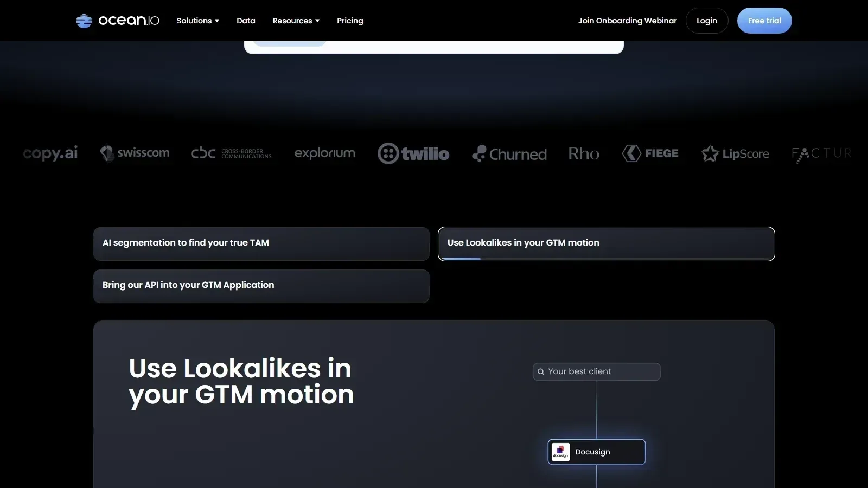The width and height of the screenshot is (868, 488).
Task: Click the copy.ai logo
Action: tap(50, 153)
